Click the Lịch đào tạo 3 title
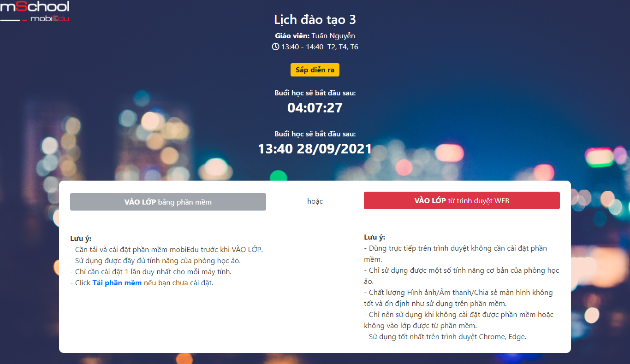Viewport: 630px width, 364px height. [315, 20]
